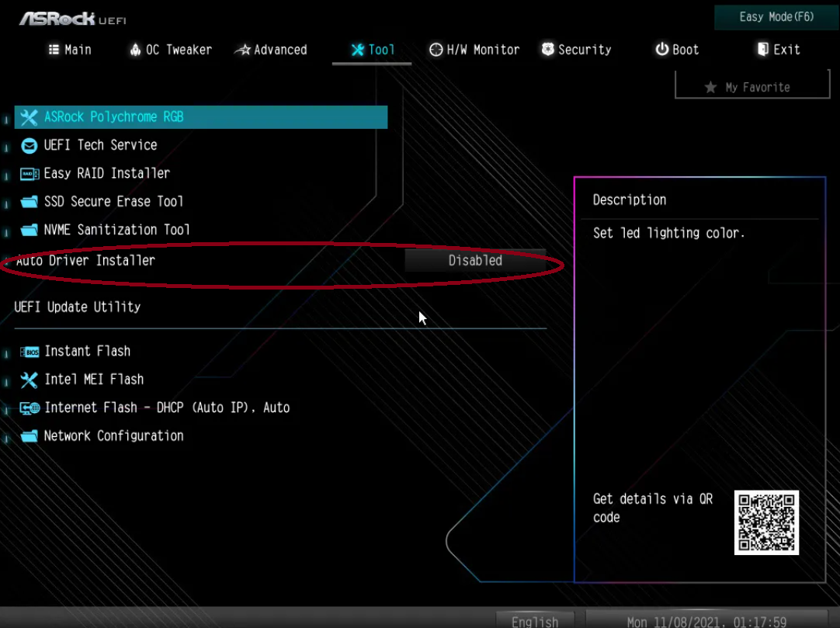Select the Auto Driver Installer label
Screen dimensions: 840x628
tap(85, 260)
